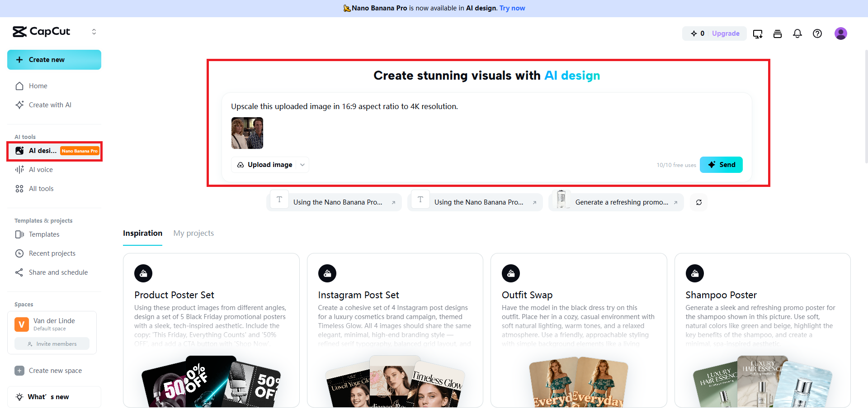Select the Inspiration tab
This screenshot has height=415, width=868.
(x=142, y=233)
